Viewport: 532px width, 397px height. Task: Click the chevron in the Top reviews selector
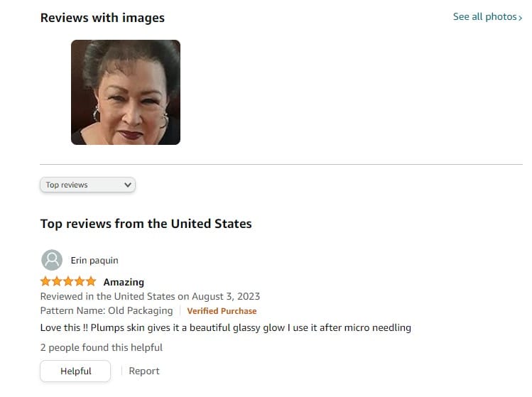click(128, 185)
